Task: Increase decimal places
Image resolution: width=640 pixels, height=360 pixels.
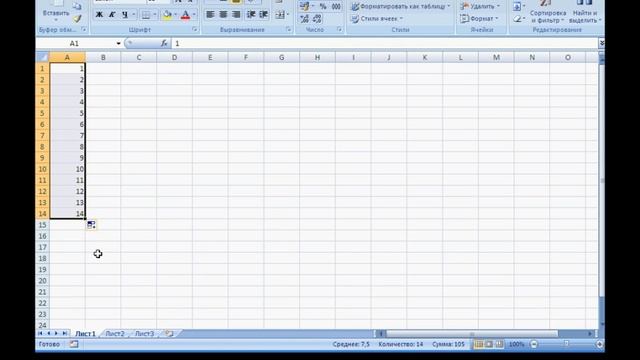Action: 304,18
